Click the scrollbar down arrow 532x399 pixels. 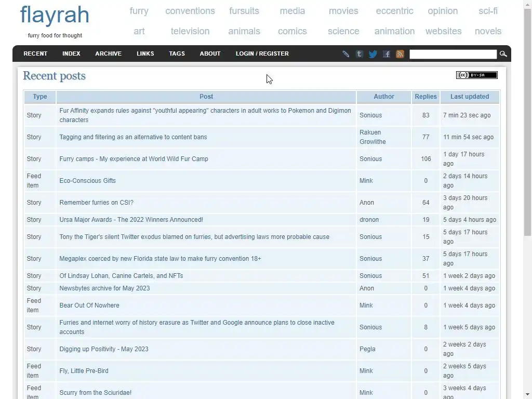coord(528,395)
